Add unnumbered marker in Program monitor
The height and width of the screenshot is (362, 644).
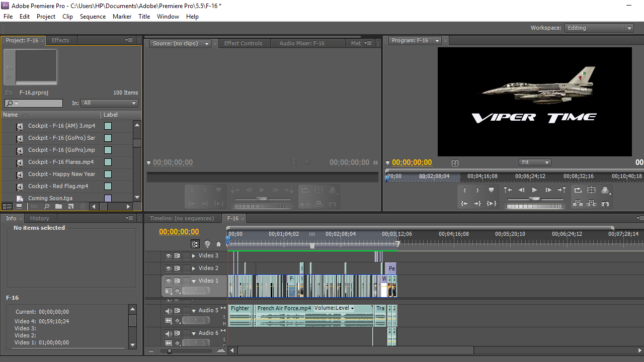(x=491, y=190)
